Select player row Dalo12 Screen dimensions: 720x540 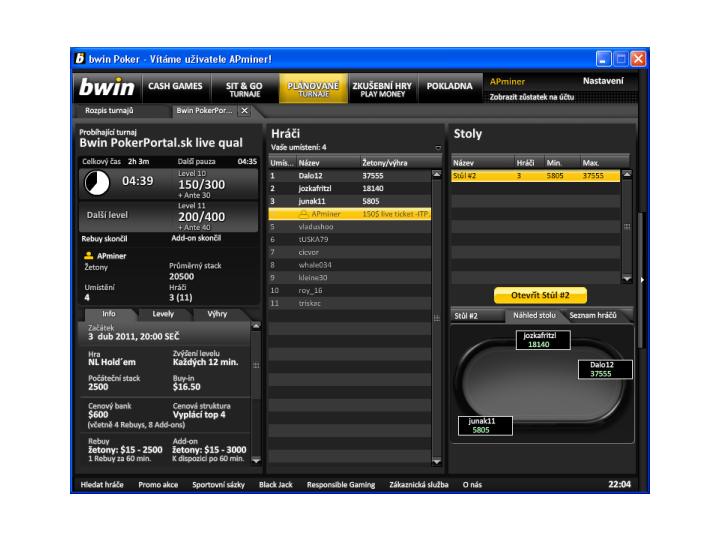coord(349,176)
